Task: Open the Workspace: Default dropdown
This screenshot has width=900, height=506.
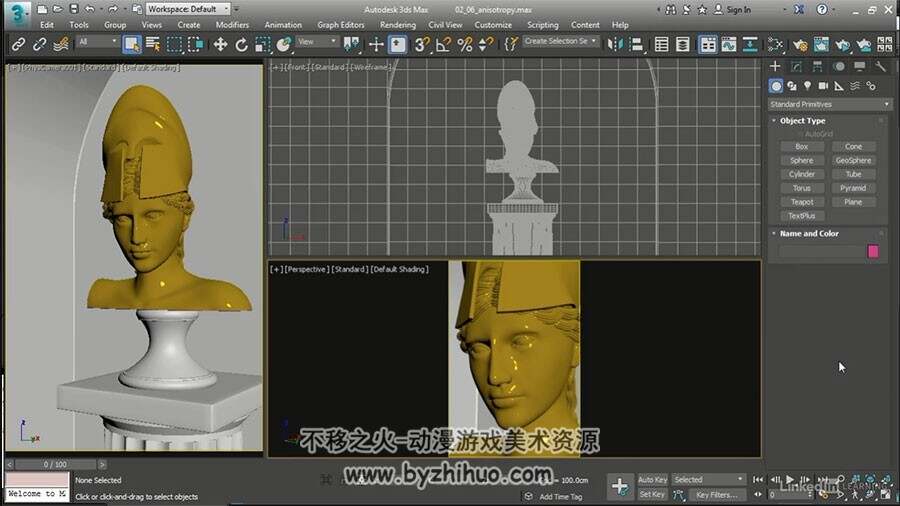Action: [188, 9]
